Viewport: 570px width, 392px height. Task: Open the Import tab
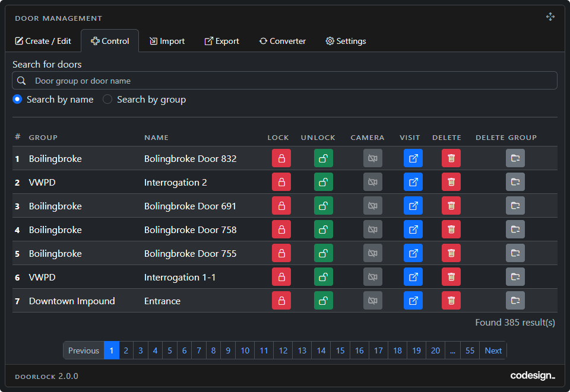tap(167, 41)
